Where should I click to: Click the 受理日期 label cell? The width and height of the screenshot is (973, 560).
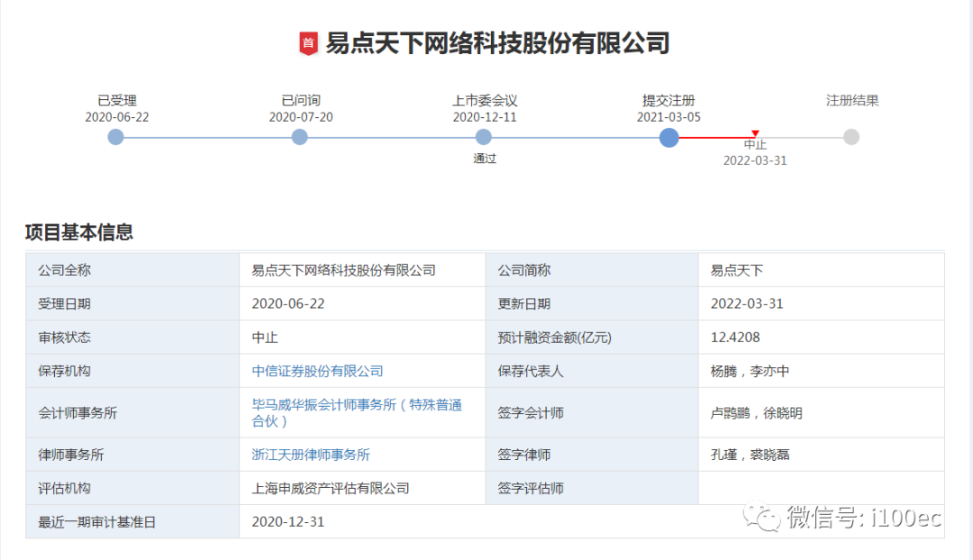(x=132, y=304)
